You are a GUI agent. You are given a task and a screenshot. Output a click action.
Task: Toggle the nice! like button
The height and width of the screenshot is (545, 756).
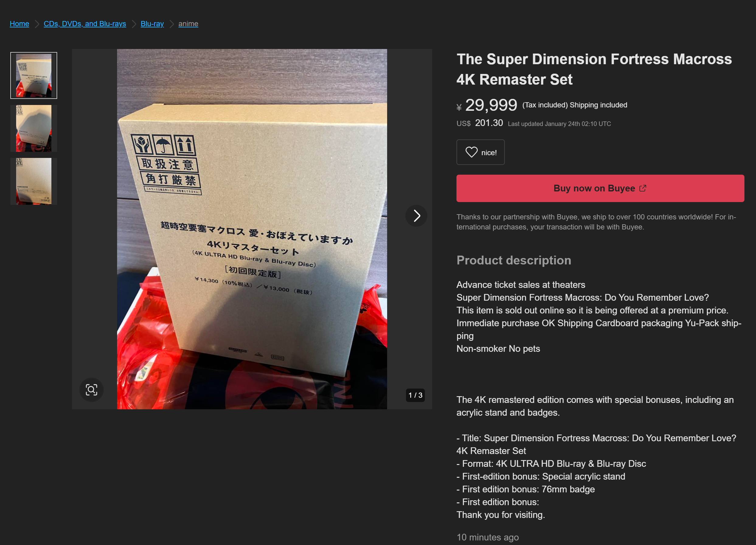(480, 152)
